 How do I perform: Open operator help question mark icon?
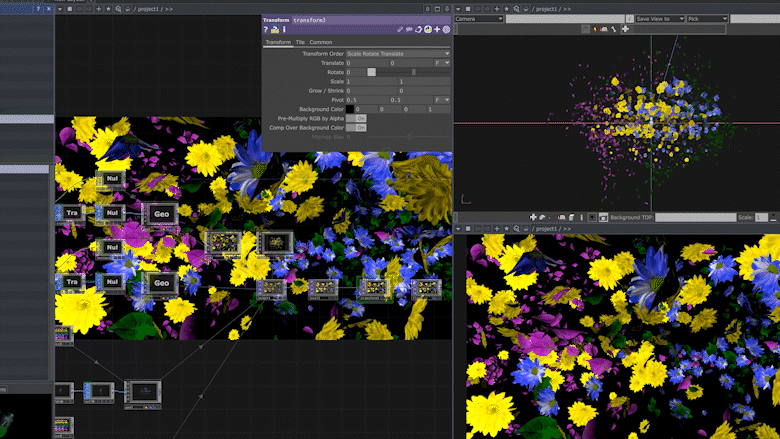tap(267, 29)
